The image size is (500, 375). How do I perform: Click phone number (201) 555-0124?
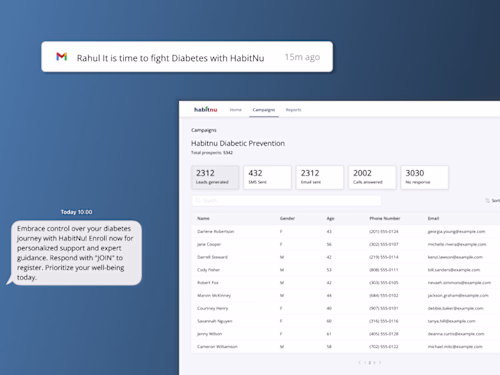(x=384, y=231)
